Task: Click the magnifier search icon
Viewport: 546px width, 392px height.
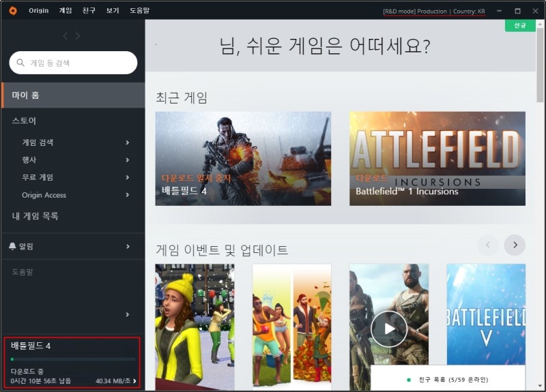Action: tap(20, 63)
